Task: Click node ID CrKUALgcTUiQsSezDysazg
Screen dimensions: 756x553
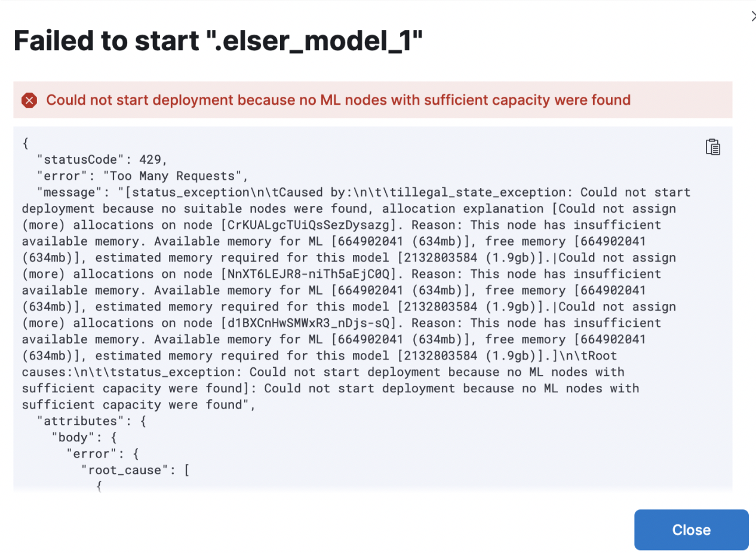Action: point(308,225)
